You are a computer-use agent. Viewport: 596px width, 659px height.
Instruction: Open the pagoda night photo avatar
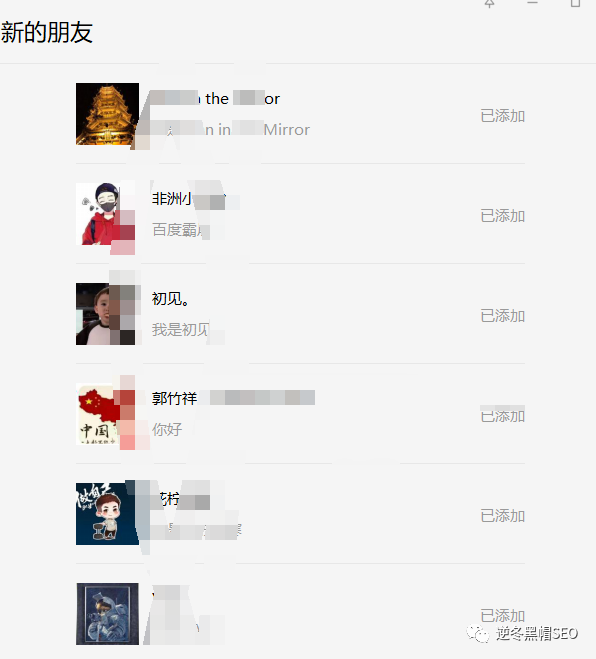107,114
